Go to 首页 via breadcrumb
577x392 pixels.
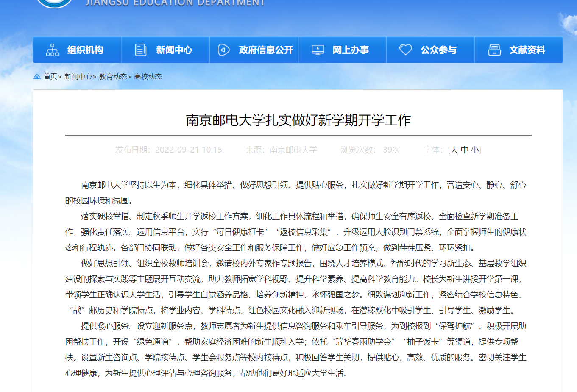pyautogui.click(x=50, y=76)
